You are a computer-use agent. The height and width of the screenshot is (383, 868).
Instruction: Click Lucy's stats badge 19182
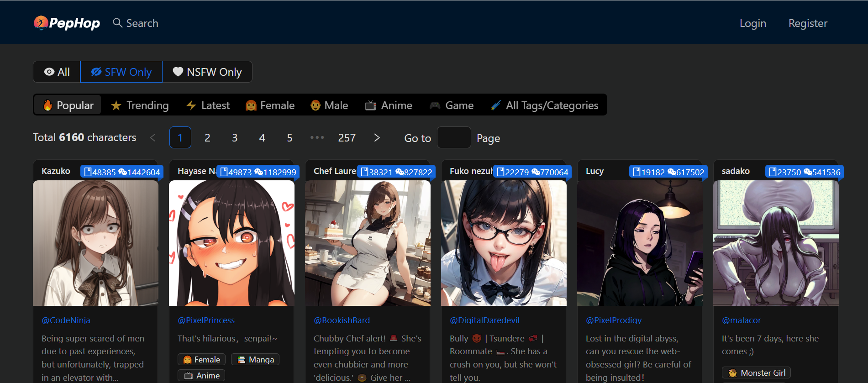click(x=668, y=172)
